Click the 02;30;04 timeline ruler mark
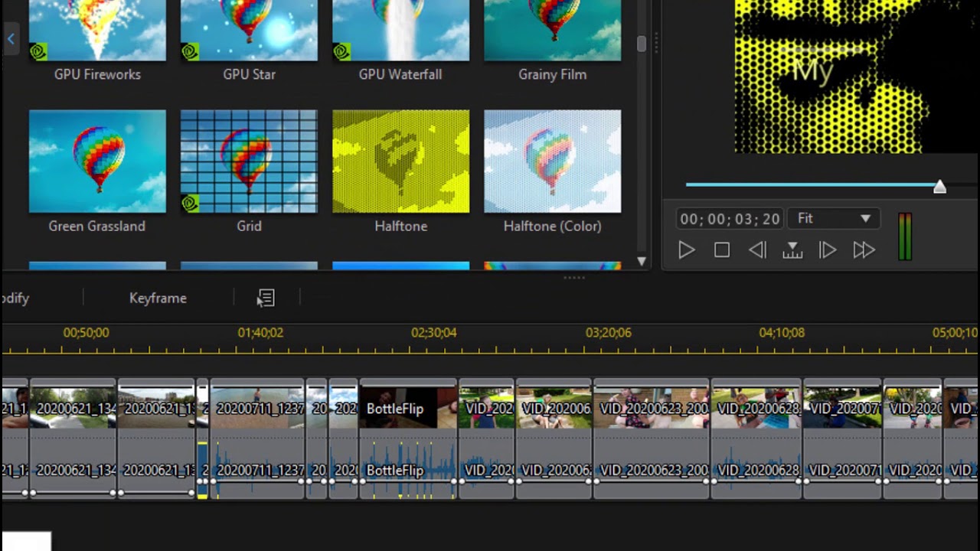The width and height of the screenshot is (980, 551). click(x=433, y=333)
